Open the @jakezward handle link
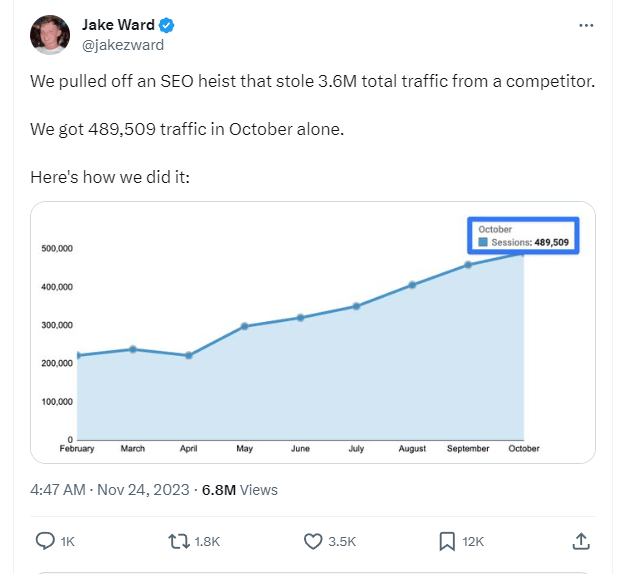The image size is (625, 574). (x=123, y=45)
